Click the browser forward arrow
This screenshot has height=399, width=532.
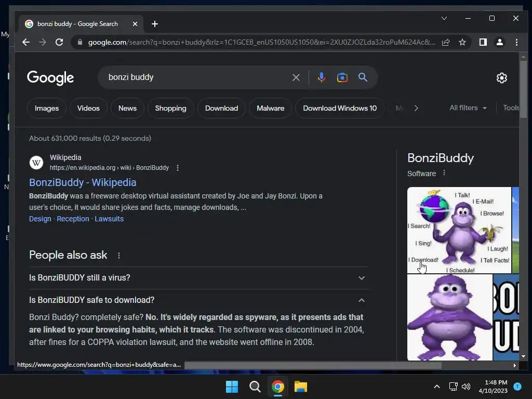[x=43, y=42]
